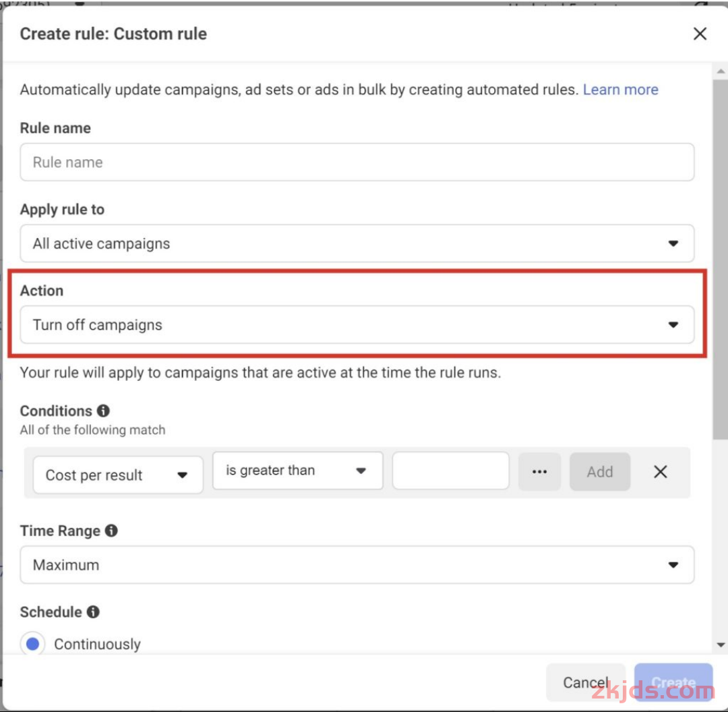728x712 pixels.
Task: Expand the Apply rule to dropdown
Action: tap(357, 243)
